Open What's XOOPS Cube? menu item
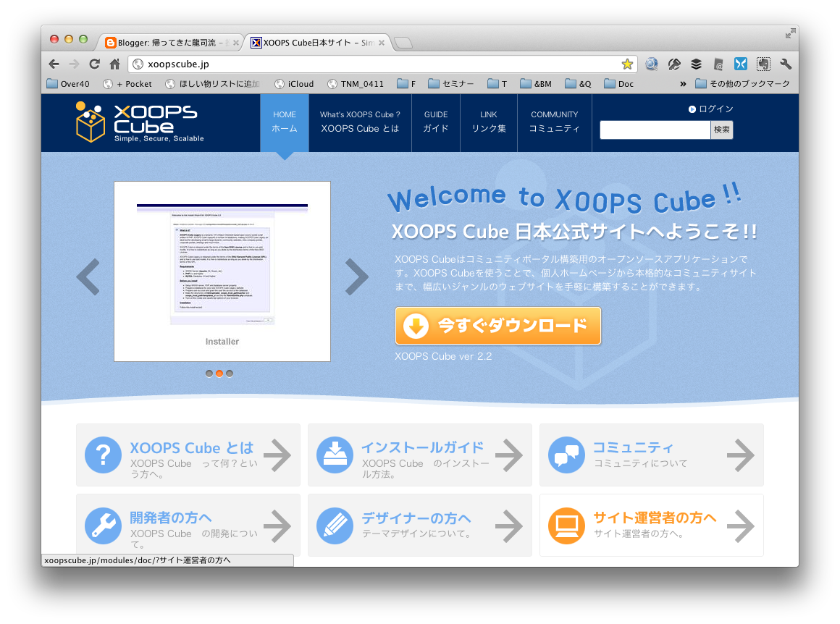 click(x=360, y=122)
